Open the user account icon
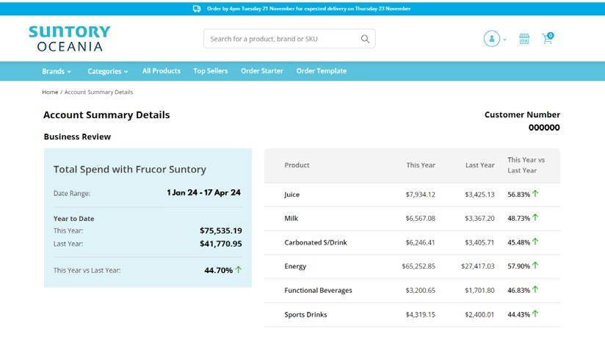Screen dimensions: 605x364 (492, 39)
